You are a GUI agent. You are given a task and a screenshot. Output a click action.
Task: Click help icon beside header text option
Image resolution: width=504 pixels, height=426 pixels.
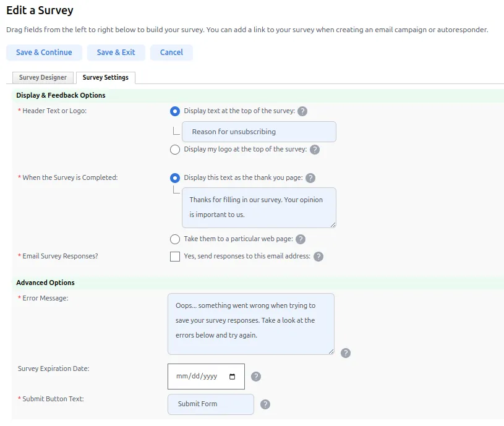pos(302,111)
